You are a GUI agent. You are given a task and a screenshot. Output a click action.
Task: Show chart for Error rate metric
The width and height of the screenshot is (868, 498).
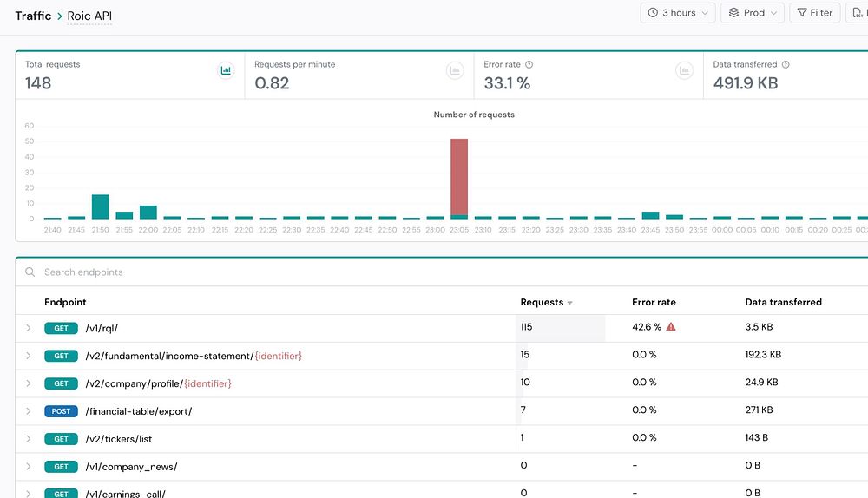coord(684,70)
